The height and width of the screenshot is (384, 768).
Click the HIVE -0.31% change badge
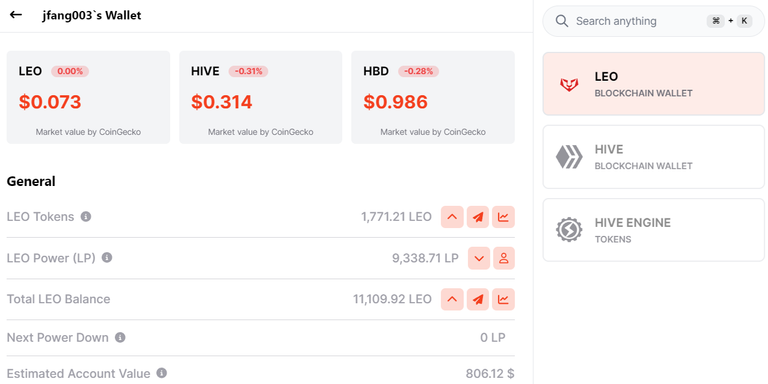(248, 72)
